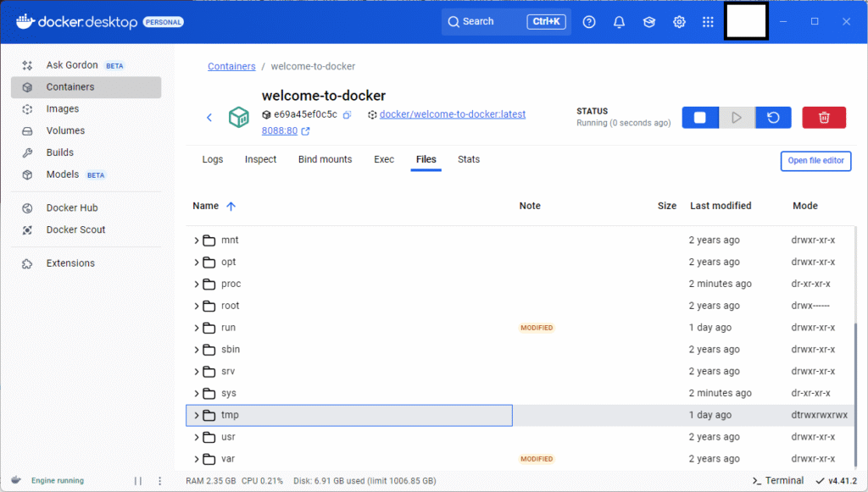Expand the srv folder
Image resolution: width=868 pixels, height=492 pixels.
197,372
